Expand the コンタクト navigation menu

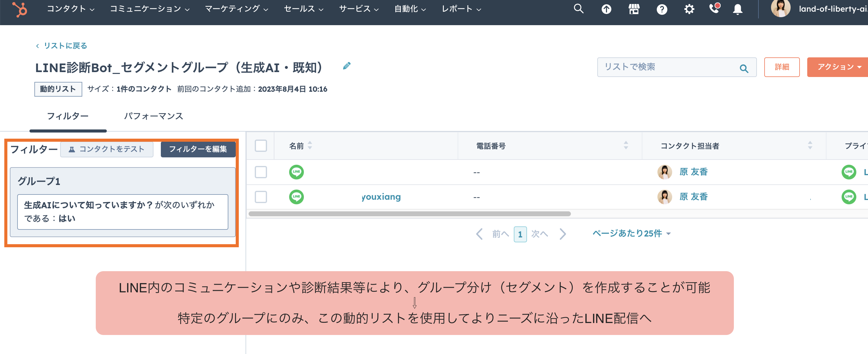click(70, 9)
